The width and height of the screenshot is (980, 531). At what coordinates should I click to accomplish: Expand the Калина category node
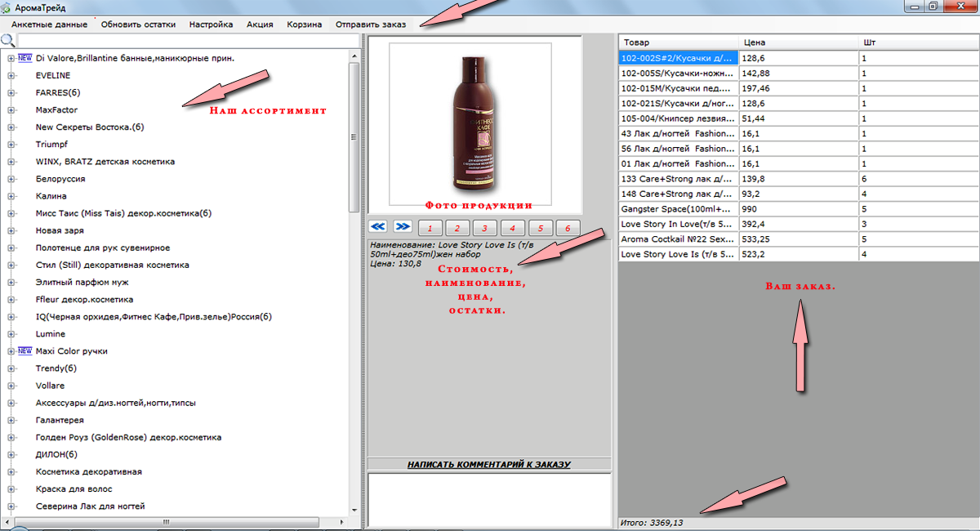point(11,196)
